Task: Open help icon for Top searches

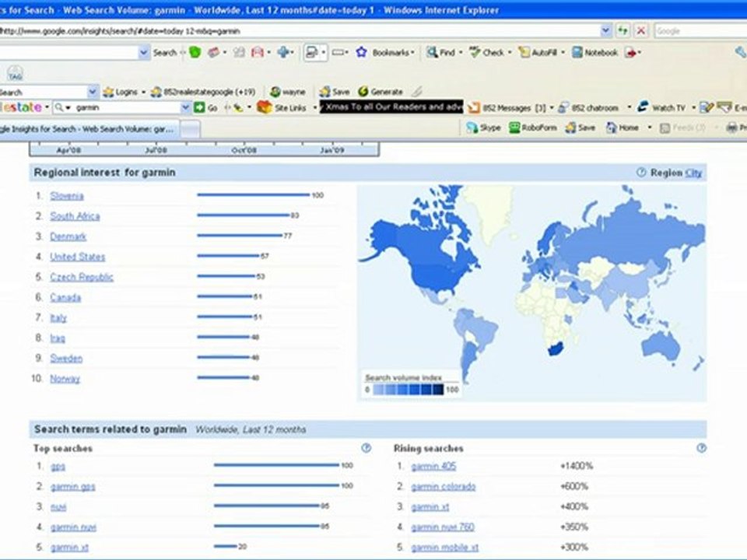Action: click(366, 448)
